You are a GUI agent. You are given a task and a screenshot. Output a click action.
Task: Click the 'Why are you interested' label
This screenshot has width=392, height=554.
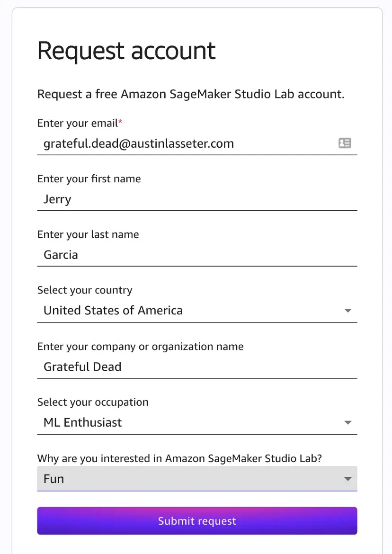pyautogui.click(x=179, y=458)
